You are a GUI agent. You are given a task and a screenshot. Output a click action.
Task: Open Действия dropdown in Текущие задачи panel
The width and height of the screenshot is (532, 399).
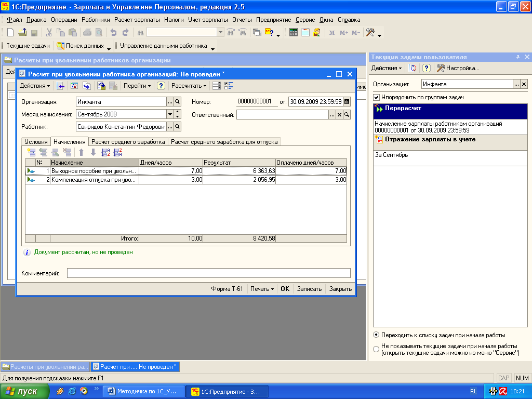(x=387, y=68)
